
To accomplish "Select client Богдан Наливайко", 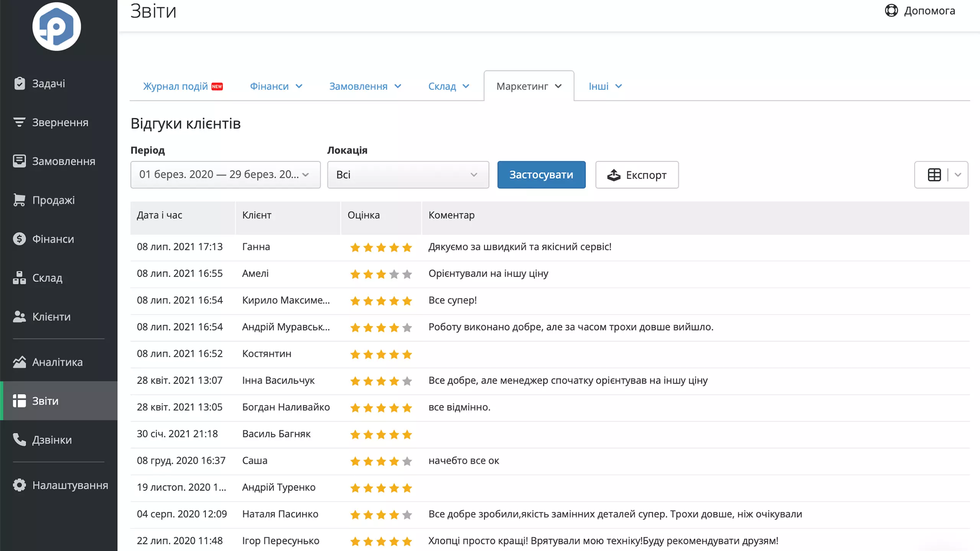I will tap(286, 407).
